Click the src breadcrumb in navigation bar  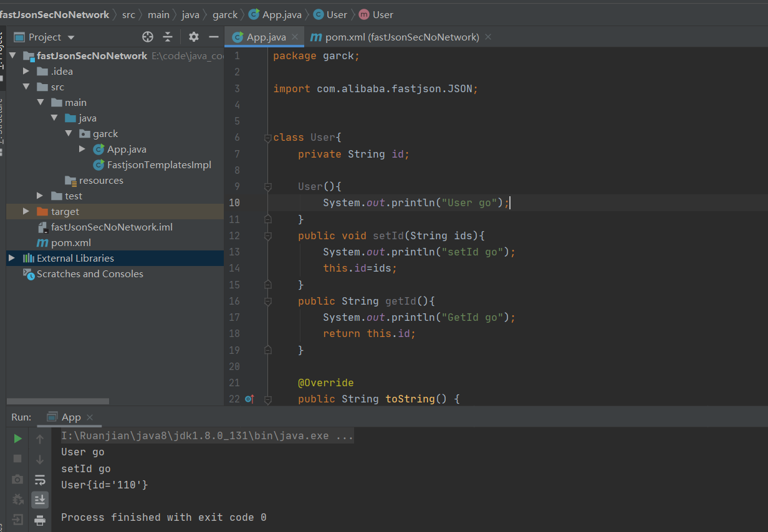127,14
